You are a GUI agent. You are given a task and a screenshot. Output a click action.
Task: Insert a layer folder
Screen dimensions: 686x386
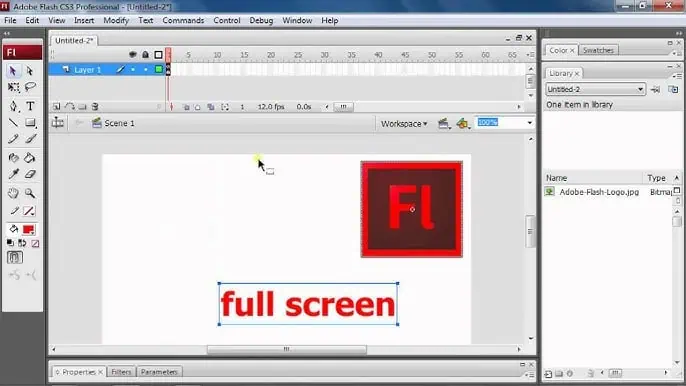click(82, 107)
